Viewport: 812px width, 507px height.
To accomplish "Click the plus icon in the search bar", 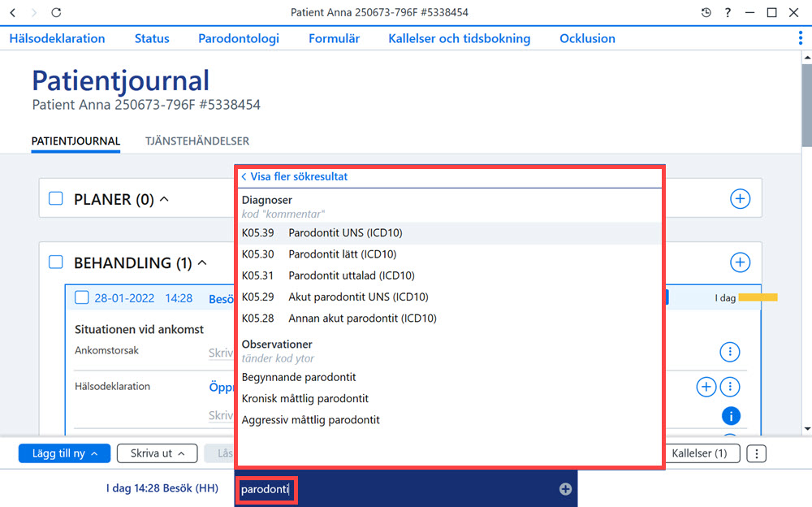I will tap(565, 489).
